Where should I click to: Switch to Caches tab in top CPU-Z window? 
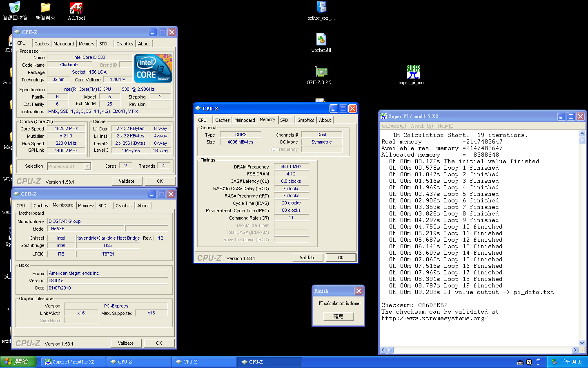[41, 44]
